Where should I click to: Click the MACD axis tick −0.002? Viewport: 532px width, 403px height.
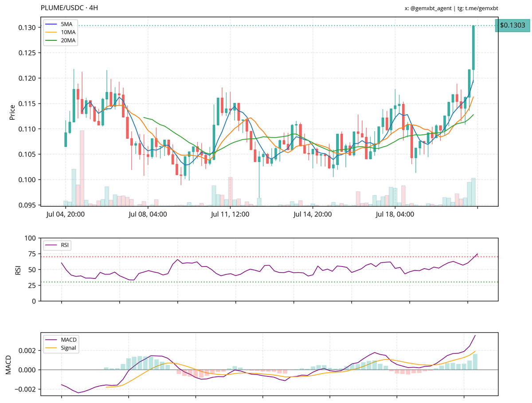(x=26, y=389)
